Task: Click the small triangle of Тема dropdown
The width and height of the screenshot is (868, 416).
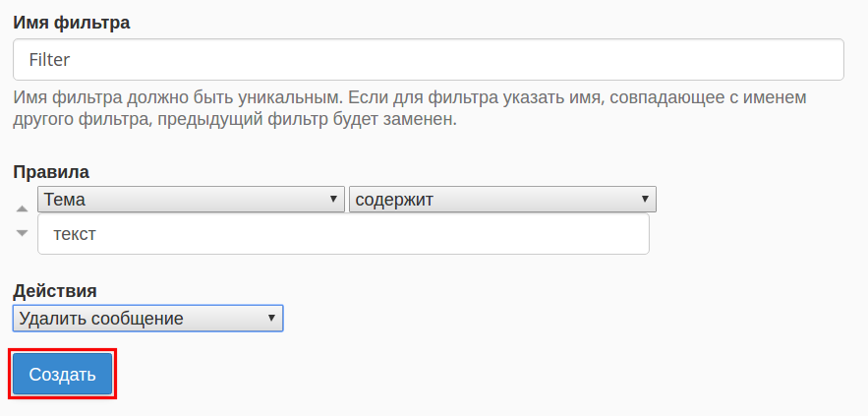Action: pyautogui.click(x=333, y=199)
